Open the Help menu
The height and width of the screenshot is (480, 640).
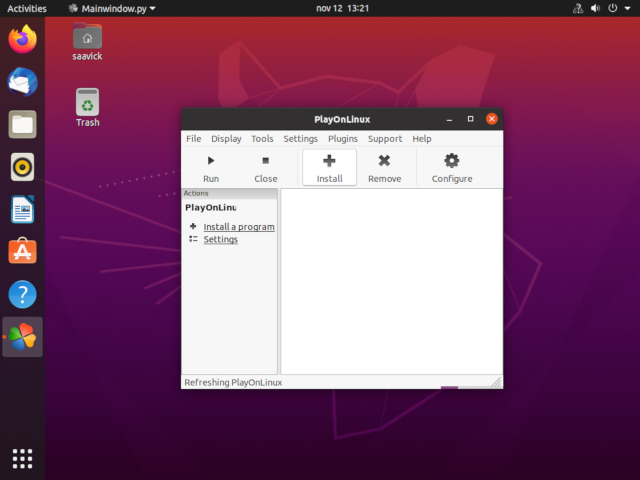pyautogui.click(x=422, y=139)
